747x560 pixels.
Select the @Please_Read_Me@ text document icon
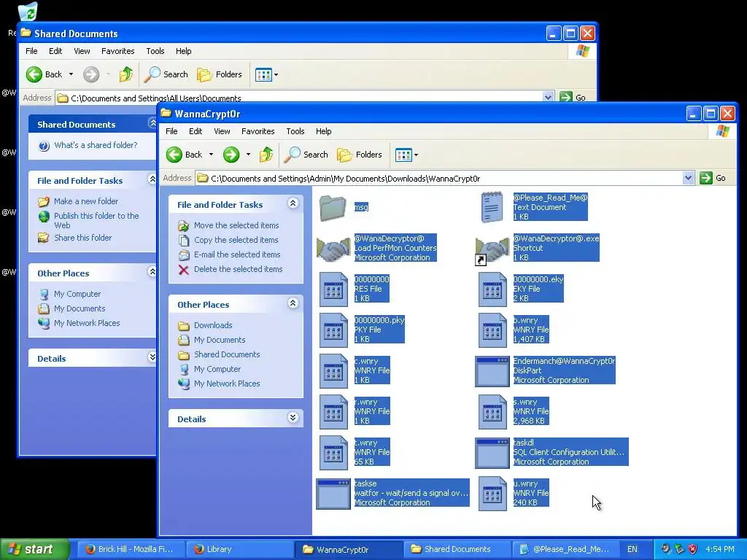pyautogui.click(x=492, y=207)
